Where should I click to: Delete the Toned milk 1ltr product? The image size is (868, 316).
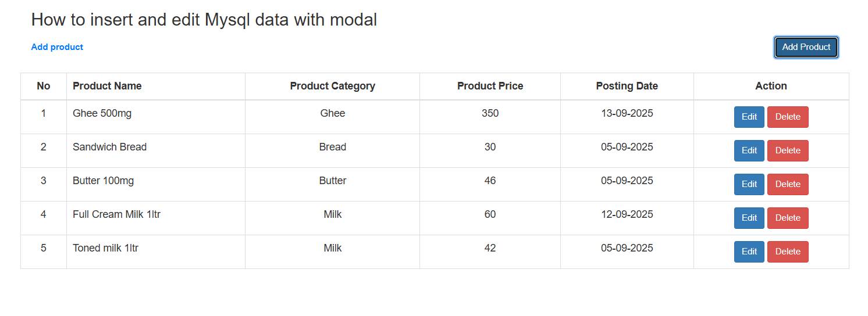788,252
